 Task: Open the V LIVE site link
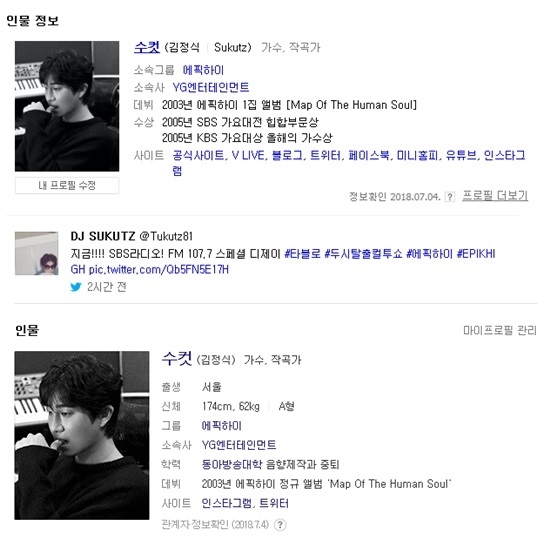click(x=248, y=155)
